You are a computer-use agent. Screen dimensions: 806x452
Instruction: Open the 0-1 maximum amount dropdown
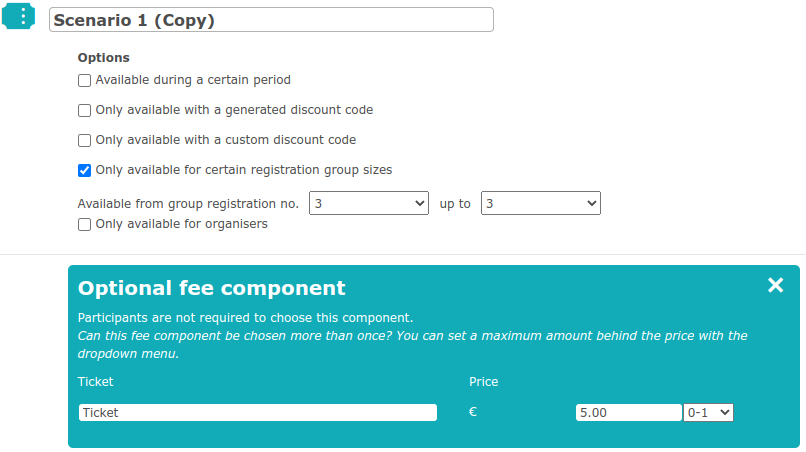point(708,412)
